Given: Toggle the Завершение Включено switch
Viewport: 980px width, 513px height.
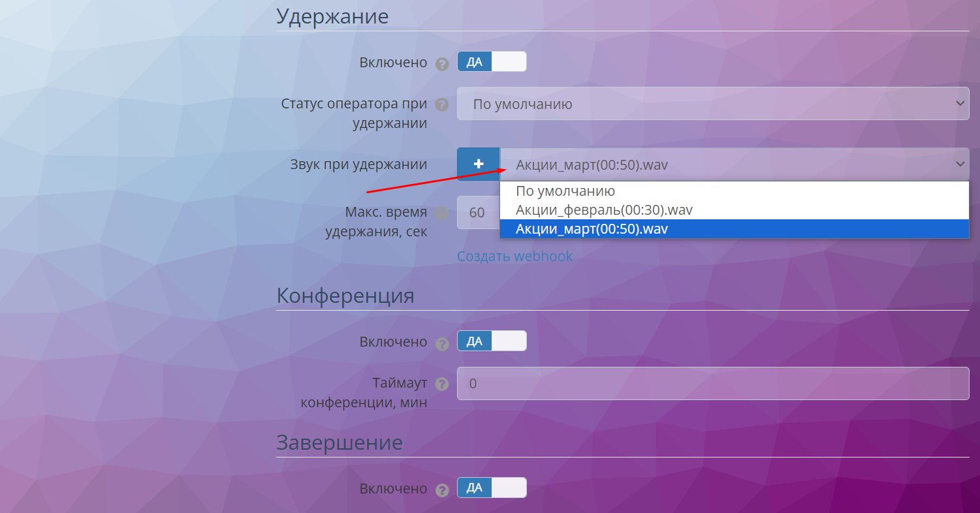Looking at the screenshot, I should 492,488.
